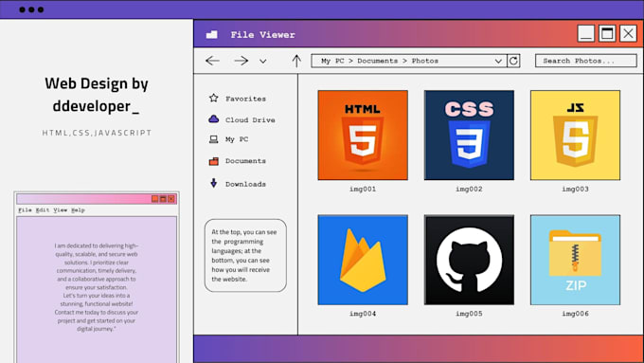
Task: Click the Web Design by ddeveloper_ heading
Action: tap(97, 95)
